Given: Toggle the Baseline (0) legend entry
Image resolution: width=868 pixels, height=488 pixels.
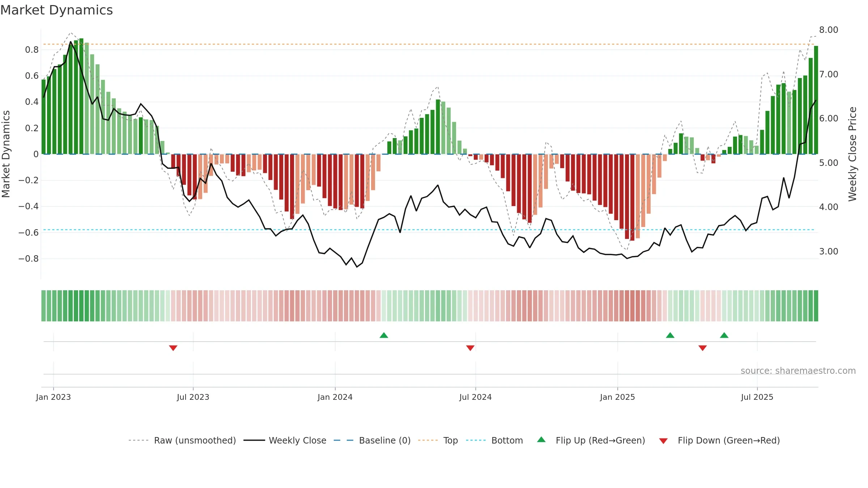Looking at the screenshot, I should pos(372,440).
